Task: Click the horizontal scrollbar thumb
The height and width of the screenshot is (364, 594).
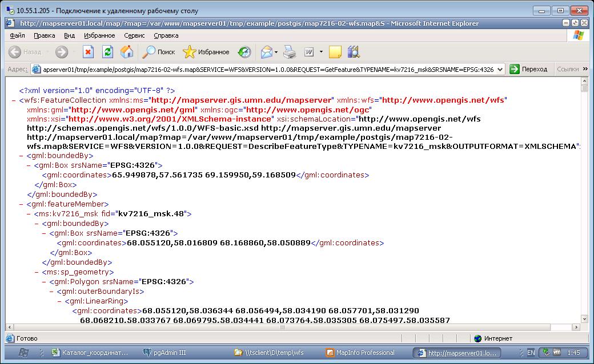Action: (x=282, y=327)
